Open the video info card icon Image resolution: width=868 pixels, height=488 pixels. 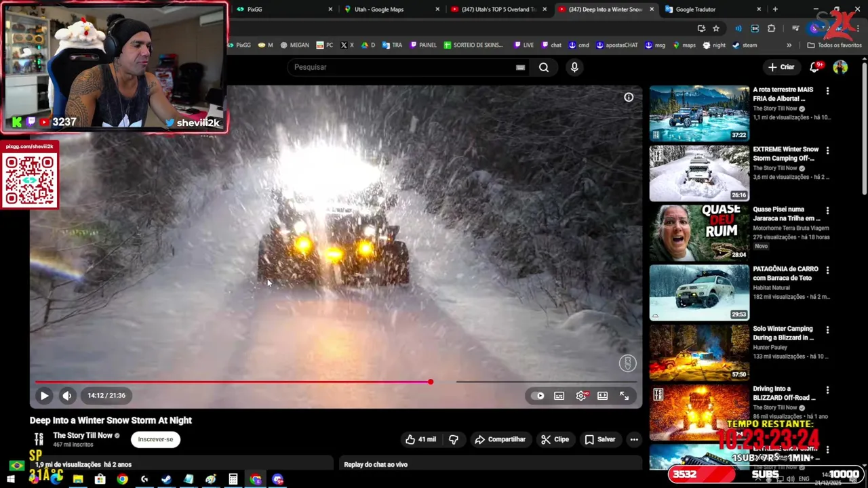(x=629, y=98)
